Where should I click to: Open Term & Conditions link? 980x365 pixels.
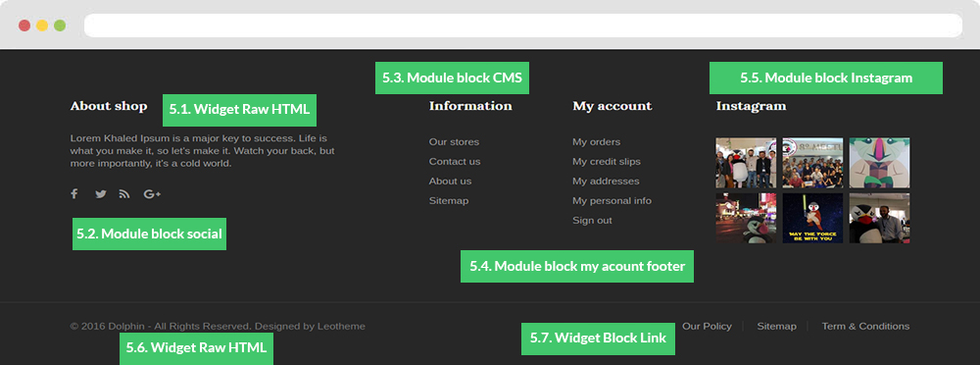pyautogui.click(x=865, y=326)
